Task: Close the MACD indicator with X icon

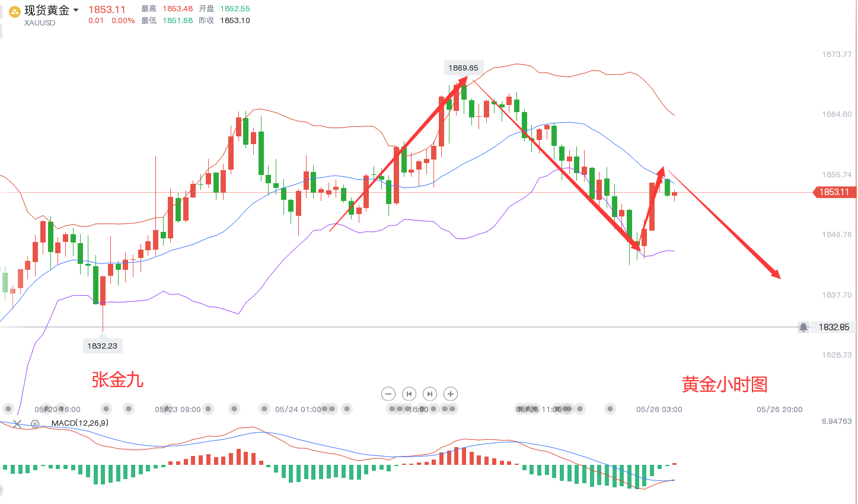Action: coord(17,423)
